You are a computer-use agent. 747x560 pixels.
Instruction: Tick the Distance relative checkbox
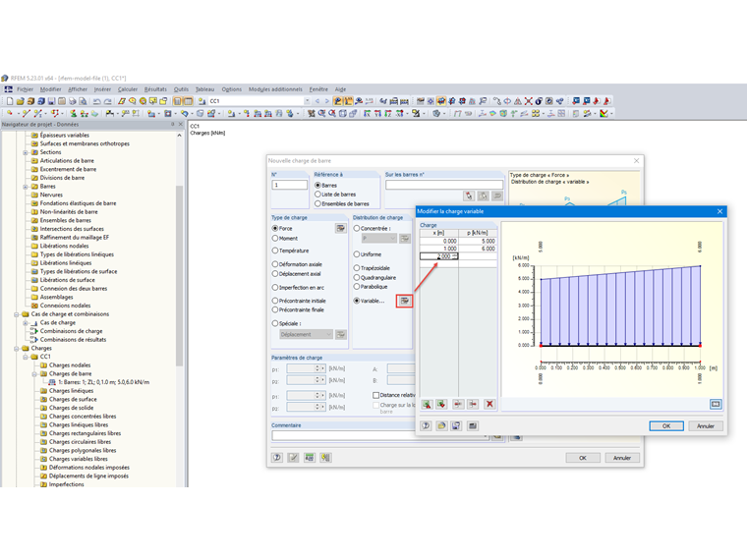pos(375,395)
